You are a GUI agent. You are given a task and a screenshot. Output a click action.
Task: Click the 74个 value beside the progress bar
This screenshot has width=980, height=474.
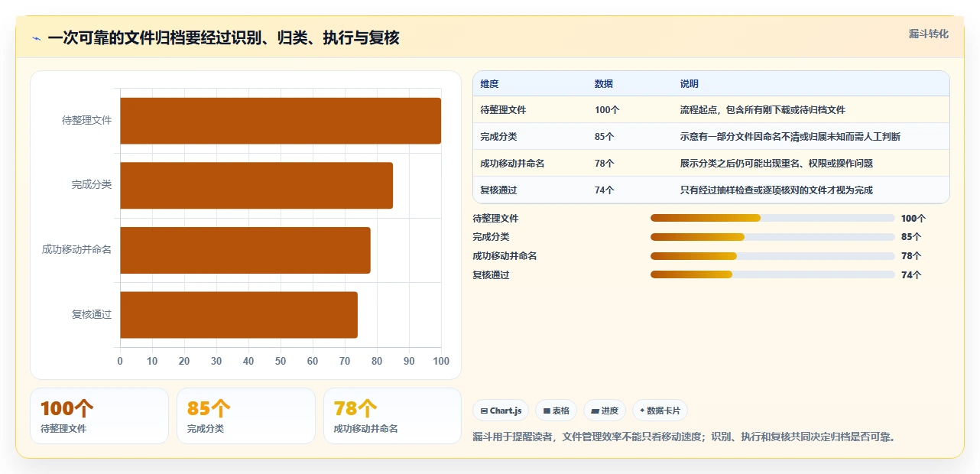[x=911, y=275]
